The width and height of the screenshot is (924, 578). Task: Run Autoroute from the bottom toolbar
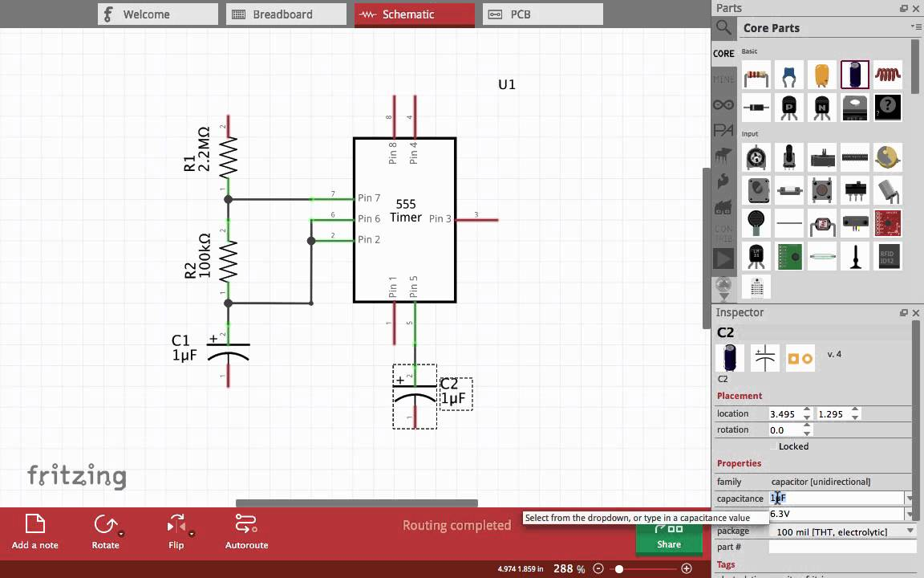click(x=246, y=523)
